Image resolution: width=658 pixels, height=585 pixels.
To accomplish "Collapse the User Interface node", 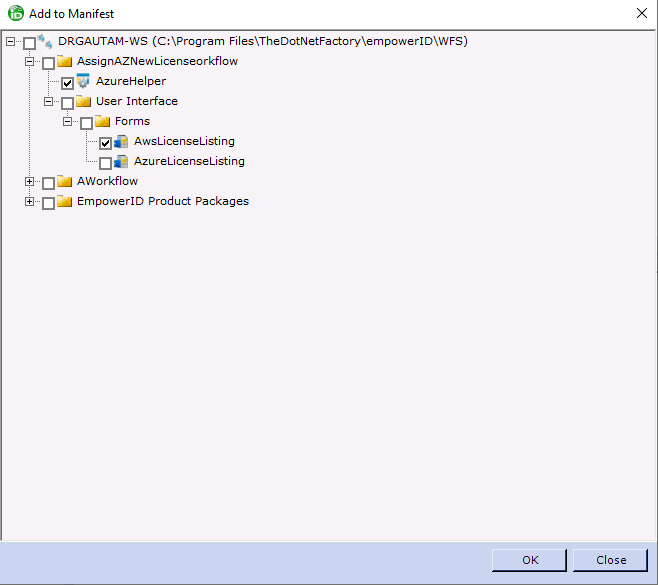I will pyautogui.click(x=48, y=102).
